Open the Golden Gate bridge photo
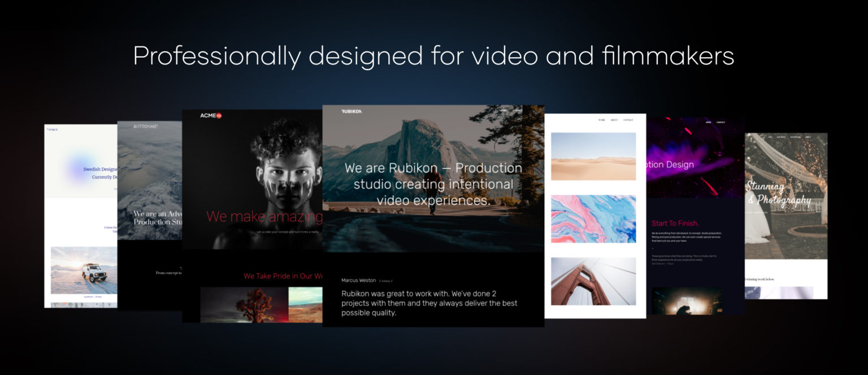The image size is (868, 375). 593,281
